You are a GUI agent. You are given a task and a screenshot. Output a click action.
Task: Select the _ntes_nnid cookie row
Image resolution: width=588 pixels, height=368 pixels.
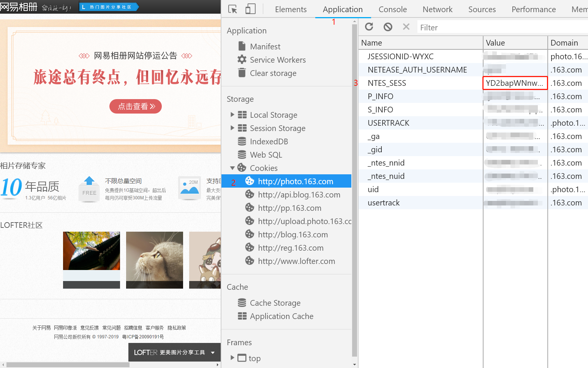click(473, 163)
